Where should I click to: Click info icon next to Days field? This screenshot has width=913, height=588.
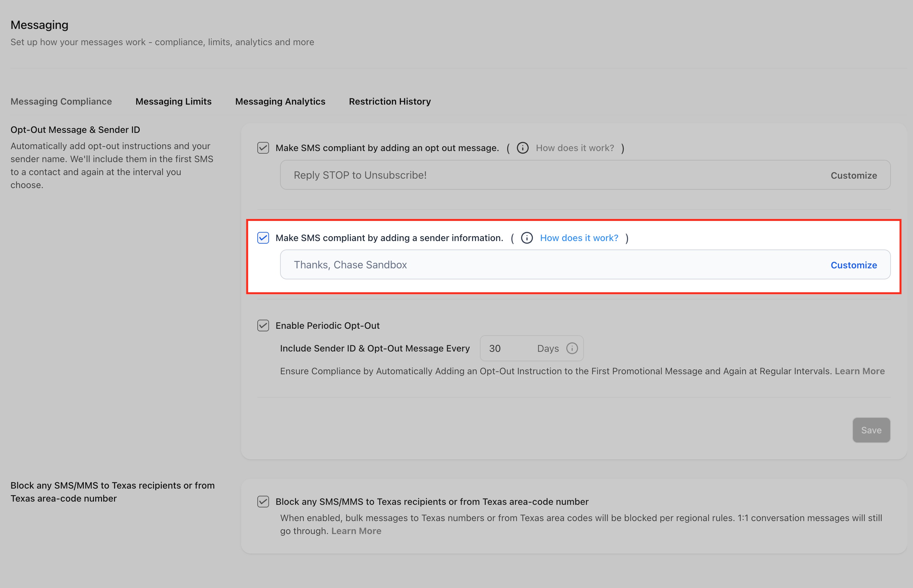(x=572, y=348)
